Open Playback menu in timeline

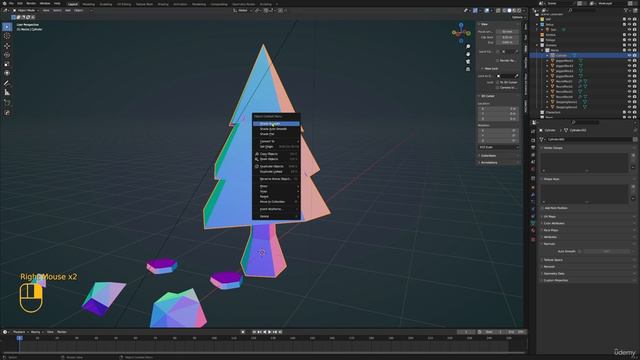pos(19,332)
